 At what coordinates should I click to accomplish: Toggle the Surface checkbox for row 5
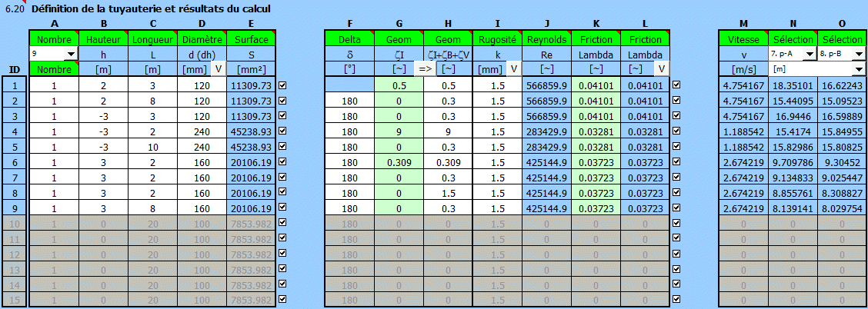(x=282, y=146)
